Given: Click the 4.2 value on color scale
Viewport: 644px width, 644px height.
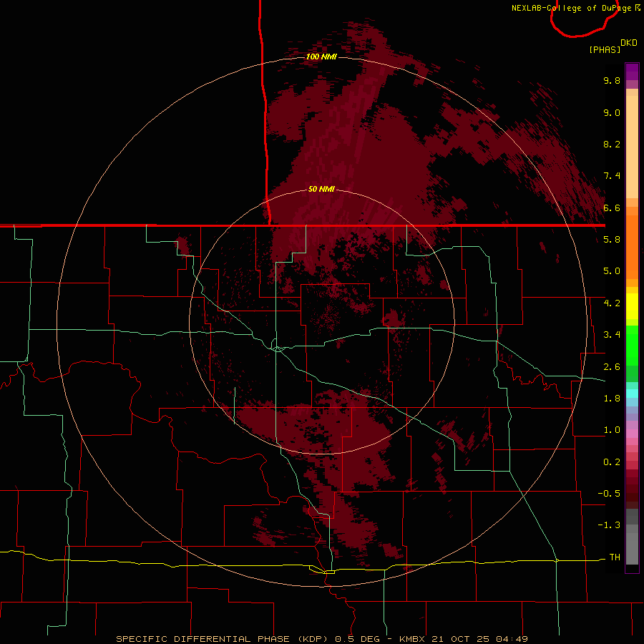Looking at the screenshot, I should pos(612,303).
